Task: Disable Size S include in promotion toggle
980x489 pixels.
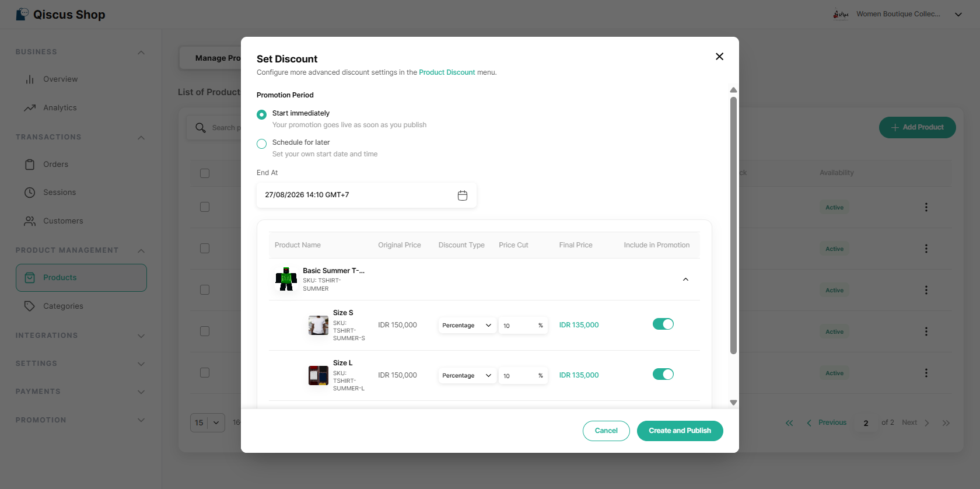Action: pos(663,324)
